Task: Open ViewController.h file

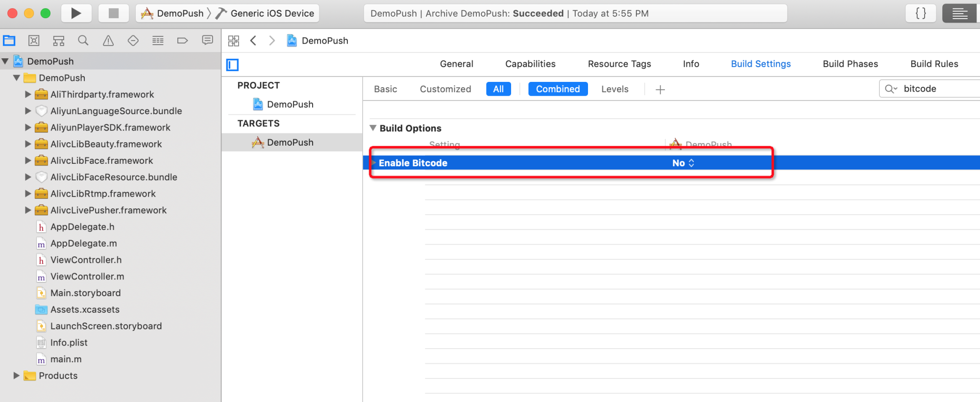Action: coord(86,260)
